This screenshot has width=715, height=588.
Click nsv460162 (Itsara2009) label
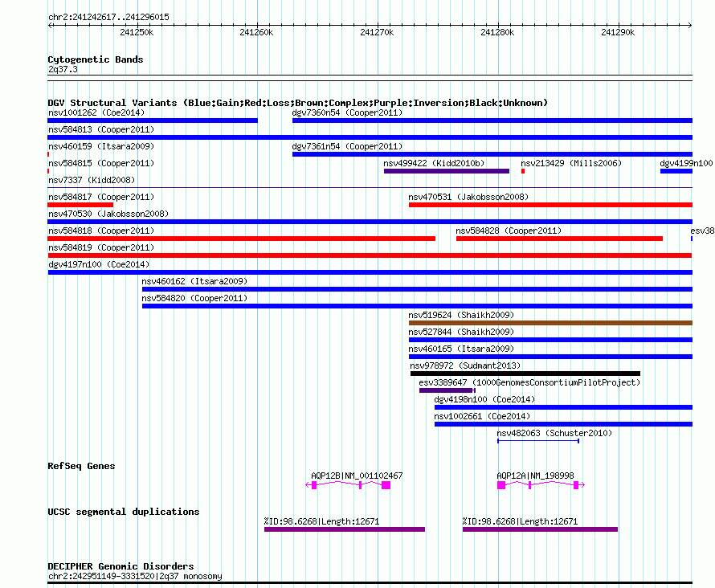(x=194, y=281)
